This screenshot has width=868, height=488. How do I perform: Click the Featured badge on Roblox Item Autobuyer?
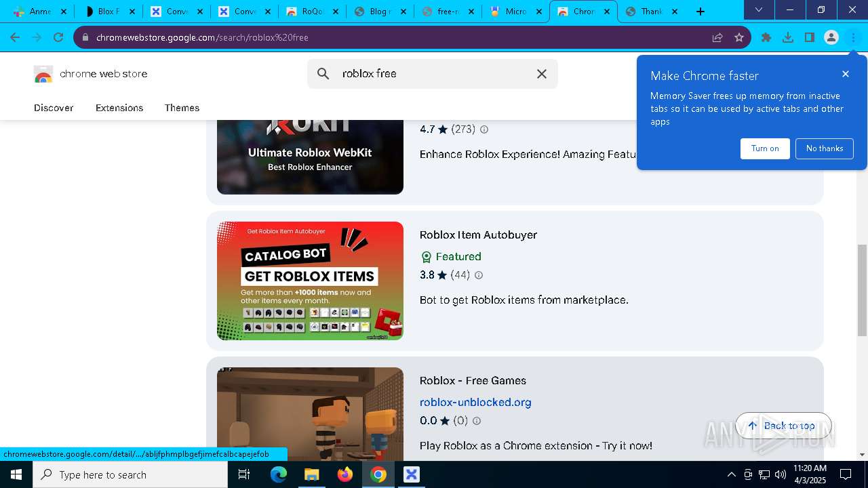point(451,257)
